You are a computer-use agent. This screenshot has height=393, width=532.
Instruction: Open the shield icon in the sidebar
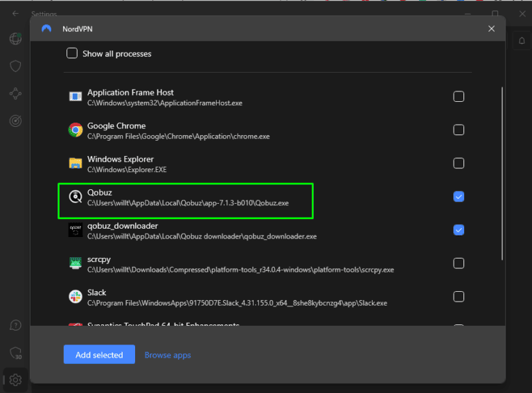pyautogui.click(x=15, y=66)
